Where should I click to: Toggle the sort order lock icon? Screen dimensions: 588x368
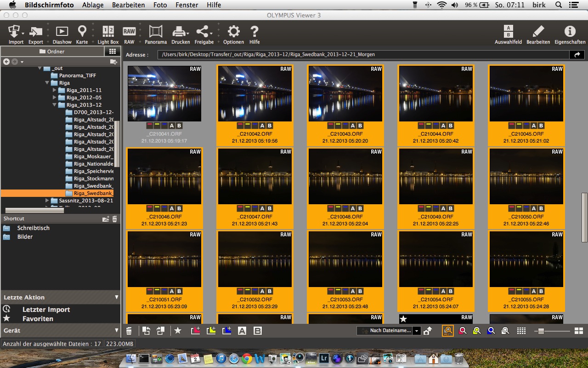point(428,331)
